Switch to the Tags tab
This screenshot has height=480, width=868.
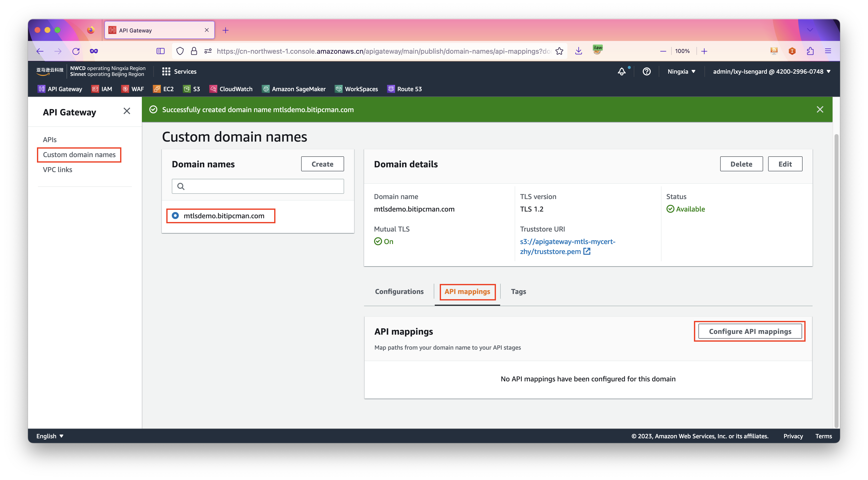coord(518,292)
